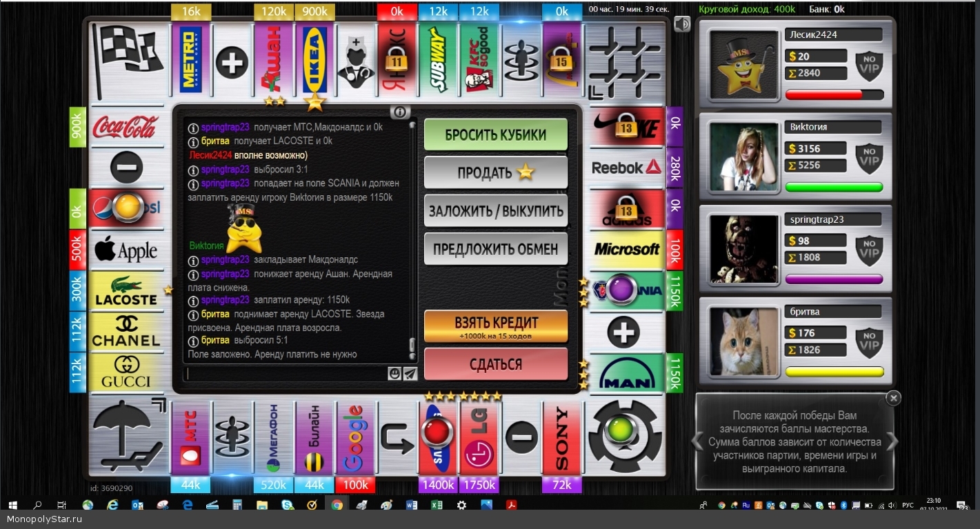Viewport: 980px width, 529px height.
Task: Switch to Chrome in the taskbar
Action: coord(337,505)
